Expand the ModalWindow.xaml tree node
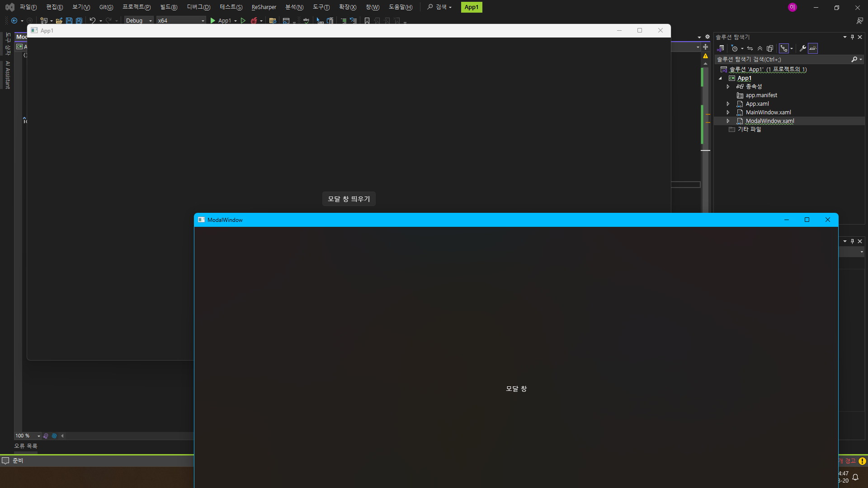The image size is (868, 488). tap(728, 121)
